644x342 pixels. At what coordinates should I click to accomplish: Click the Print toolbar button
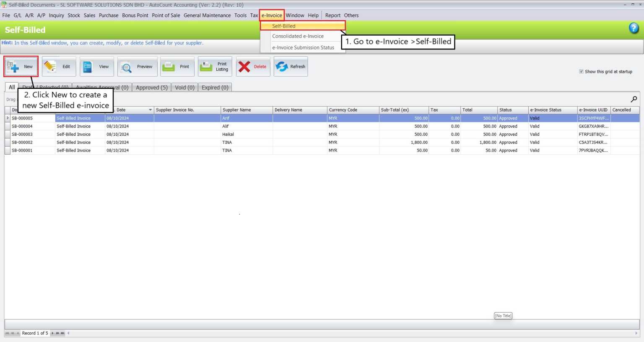pos(177,66)
